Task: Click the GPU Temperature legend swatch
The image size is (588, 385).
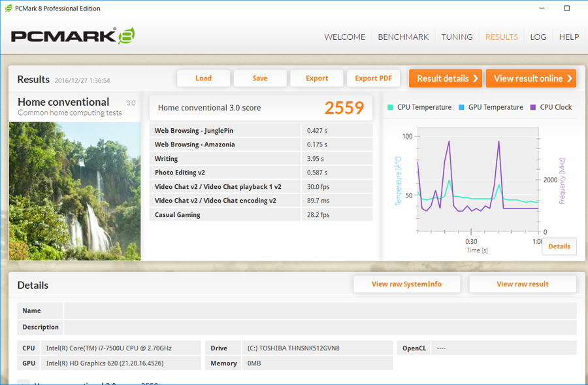Action: click(461, 107)
